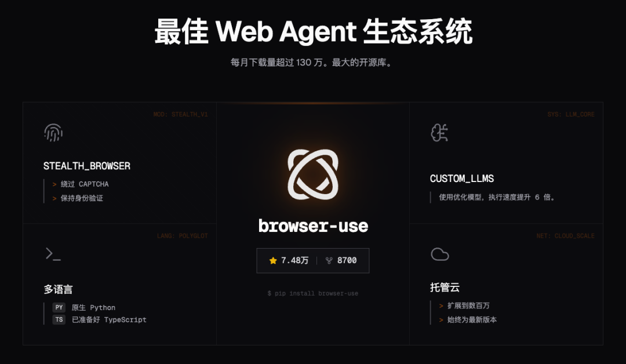This screenshot has width=626, height=364.
Task: Click the 绕过 CAPTCHA list item
Action: [x=85, y=184]
